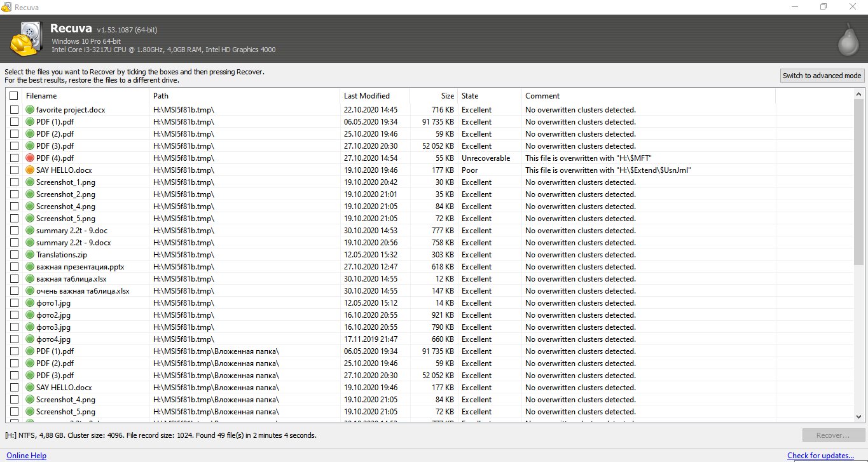Click the Poor state cell
The width and height of the screenshot is (868, 462).
click(x=469, y=170)
